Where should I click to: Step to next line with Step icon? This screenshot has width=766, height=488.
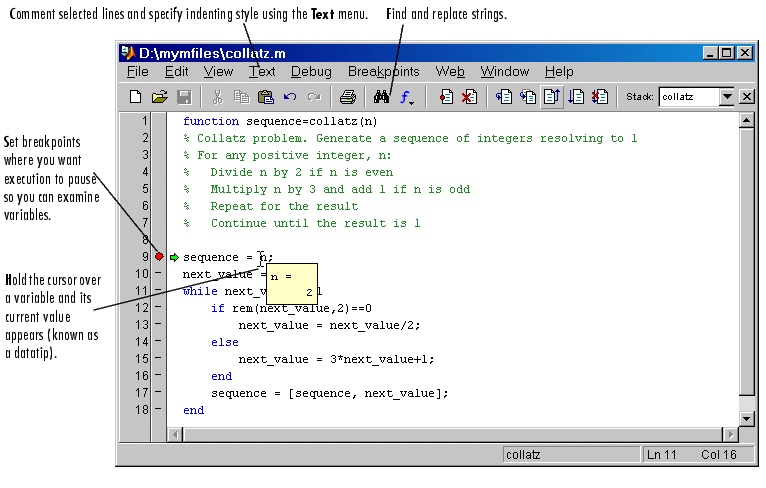click(x=504, y=97)
